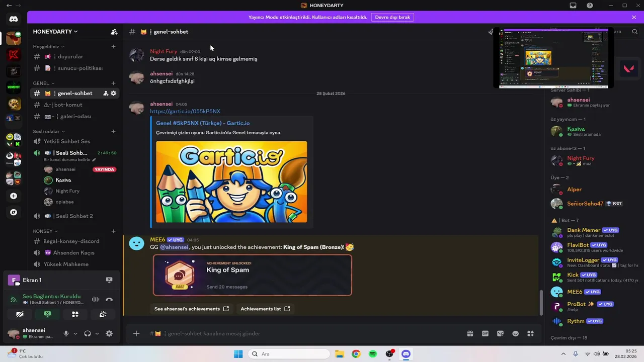Open settings gear for genel-sohbet channel
Viewport: 644px width, 362px height.
click(x=113, y=93)
